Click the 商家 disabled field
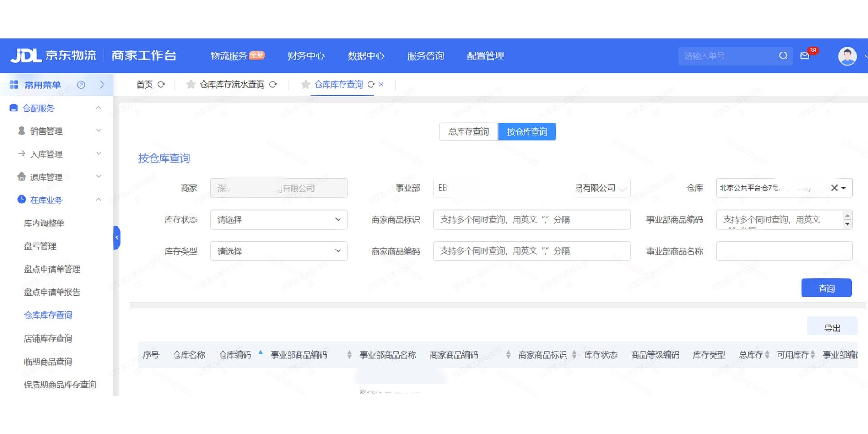Screen dimensions: 868x434 click(x=278, y=188)
